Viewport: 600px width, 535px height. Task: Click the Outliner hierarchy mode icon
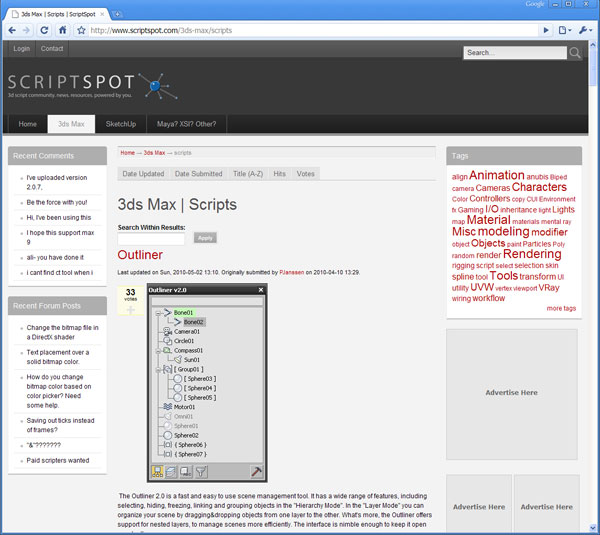pyautogui.click(x=157, y=472)
